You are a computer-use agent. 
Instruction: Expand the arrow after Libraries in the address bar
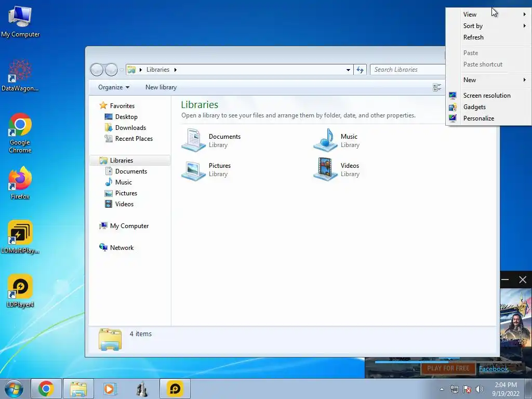pyautogui.click(x=176, y=70)
